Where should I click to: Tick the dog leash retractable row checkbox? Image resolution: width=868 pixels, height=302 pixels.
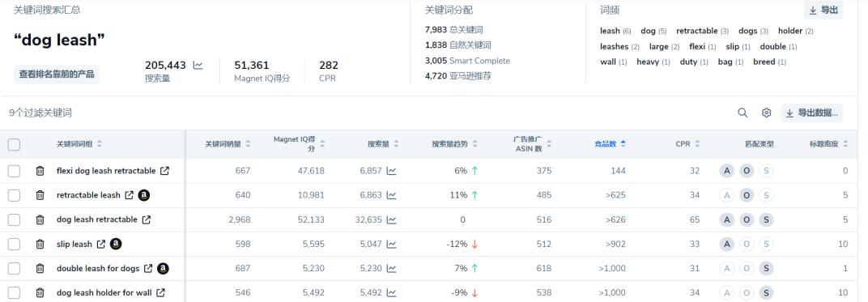pyautogui.click(x=14, y=219)
